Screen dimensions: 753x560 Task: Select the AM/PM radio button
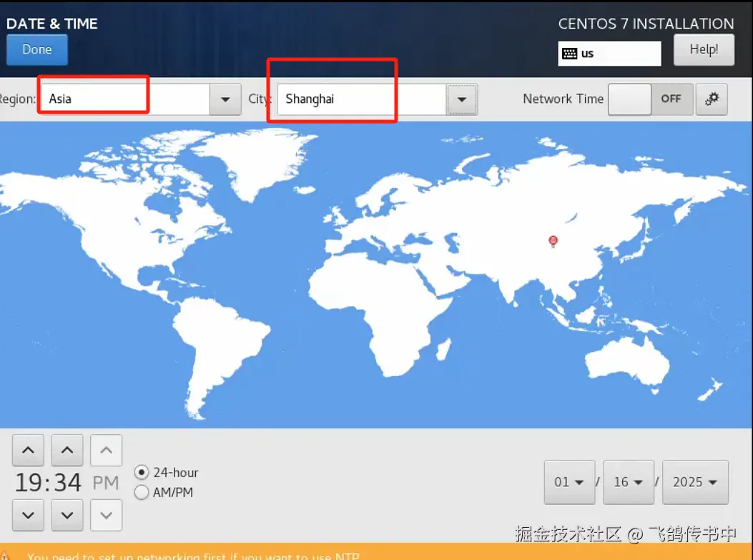pyautogui.click(x=141, y=492)
